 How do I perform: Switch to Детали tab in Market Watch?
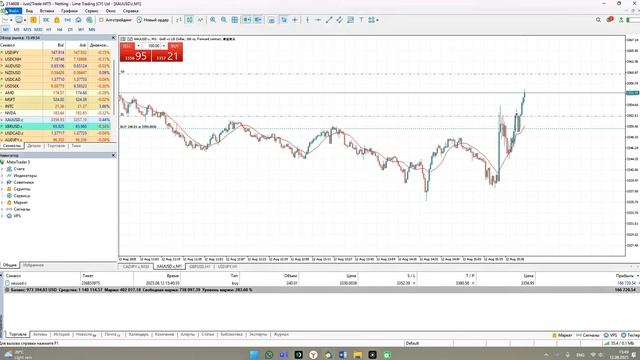coord(34,146)
